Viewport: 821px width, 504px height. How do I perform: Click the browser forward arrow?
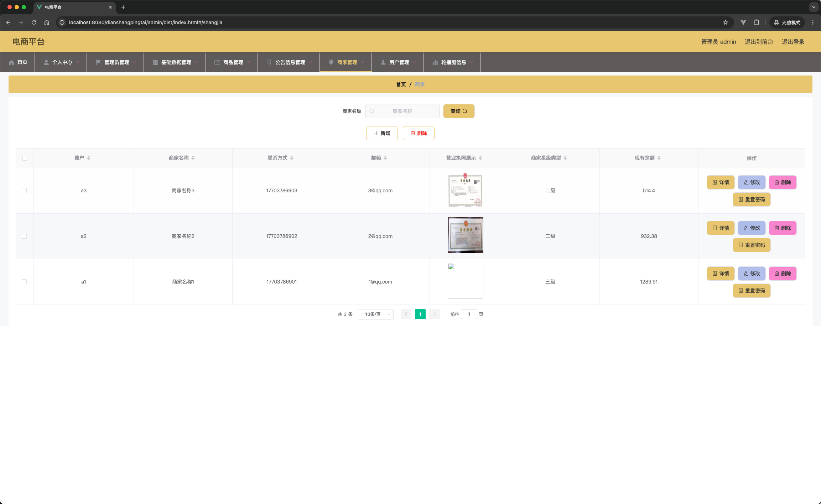tap(21, 22)
